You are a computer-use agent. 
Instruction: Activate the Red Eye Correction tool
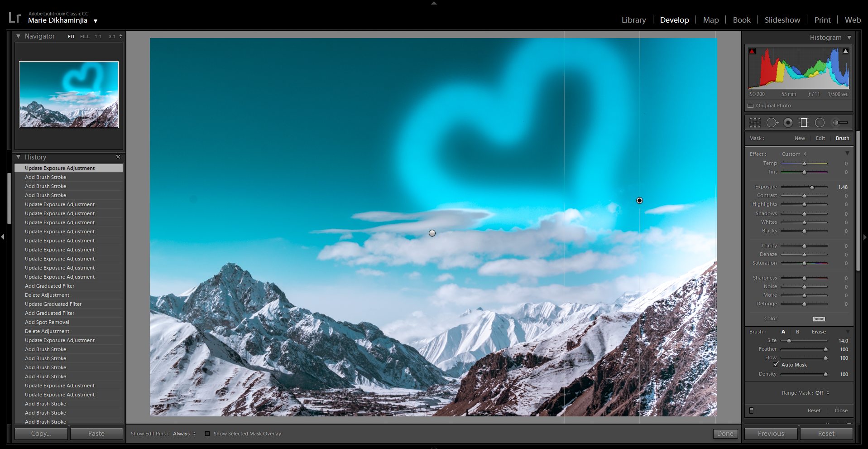click(x=788, y=123)
